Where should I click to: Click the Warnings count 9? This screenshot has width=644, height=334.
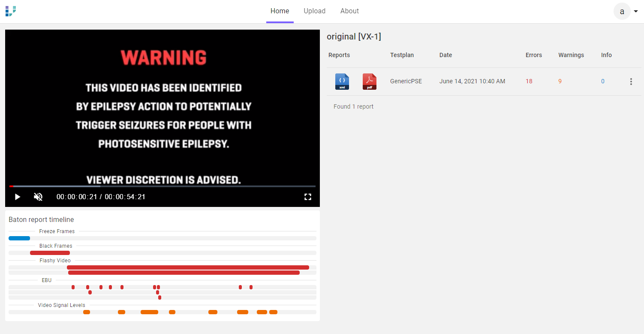point(560,81)
